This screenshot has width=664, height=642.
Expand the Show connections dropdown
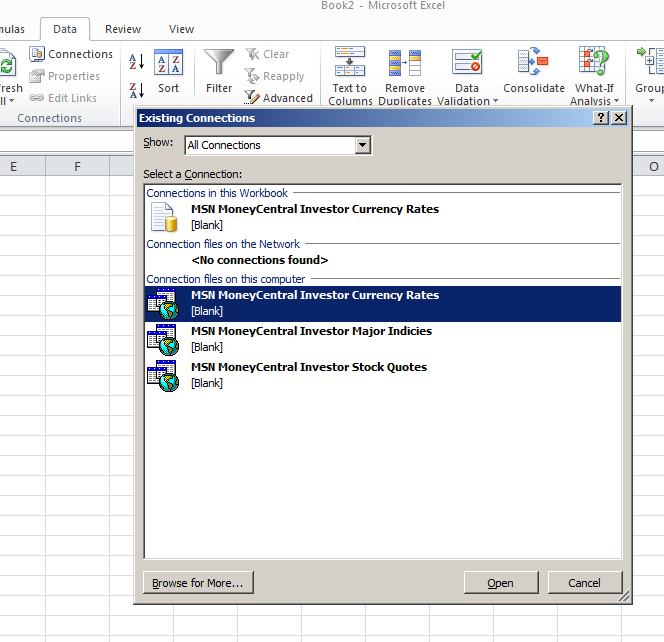362,145
